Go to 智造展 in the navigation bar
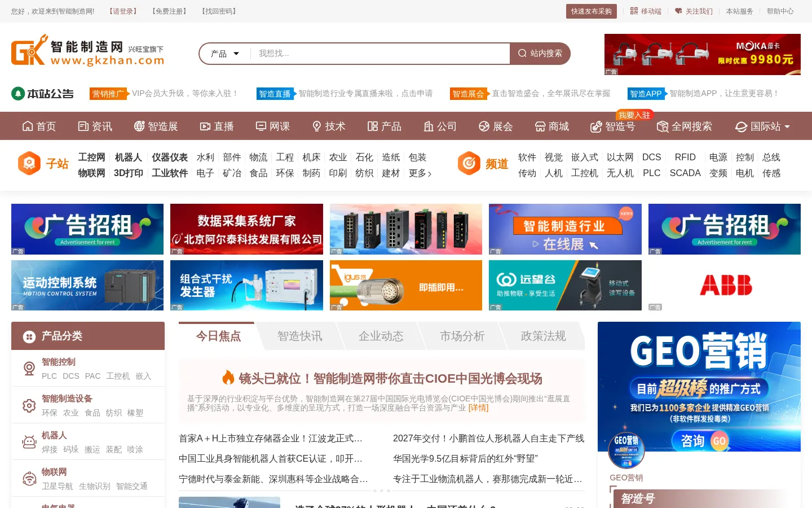Viewport: 812px width, 508px height. 156,126
